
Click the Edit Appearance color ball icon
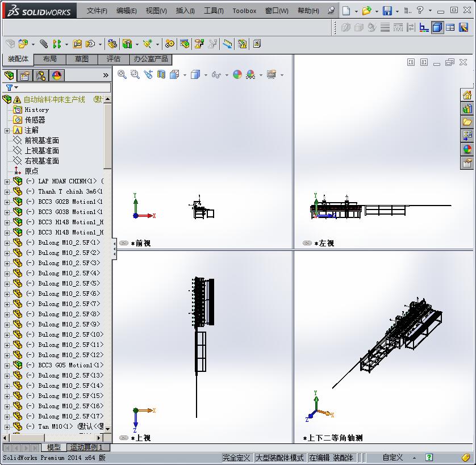point(237,74)
